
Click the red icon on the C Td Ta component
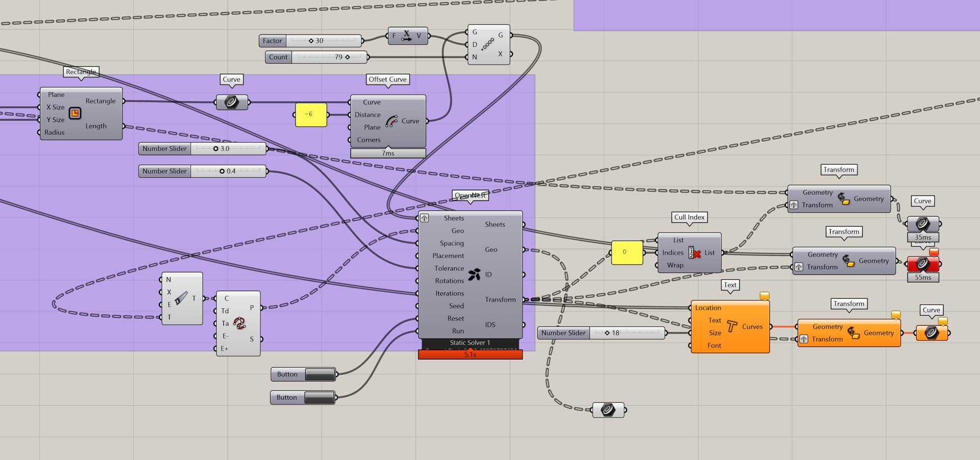pyautogui.click(x=239, y=323)
